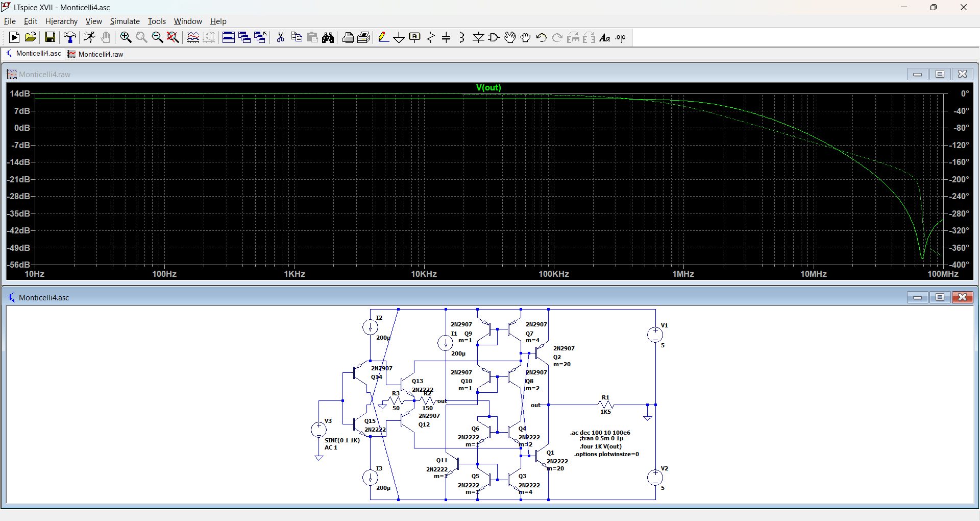
Task: Select current source I2 in the schematic
Action: tap(370, 327)
